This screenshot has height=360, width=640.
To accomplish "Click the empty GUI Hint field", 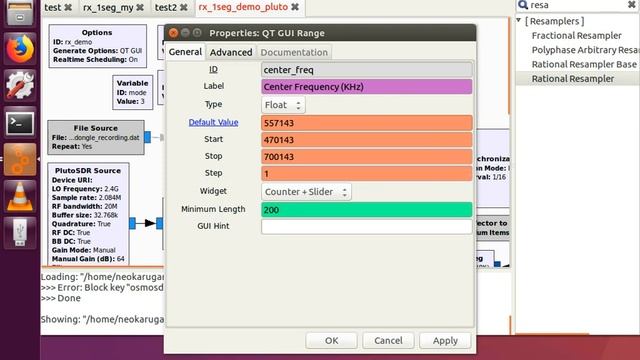I will coord(367,227).
